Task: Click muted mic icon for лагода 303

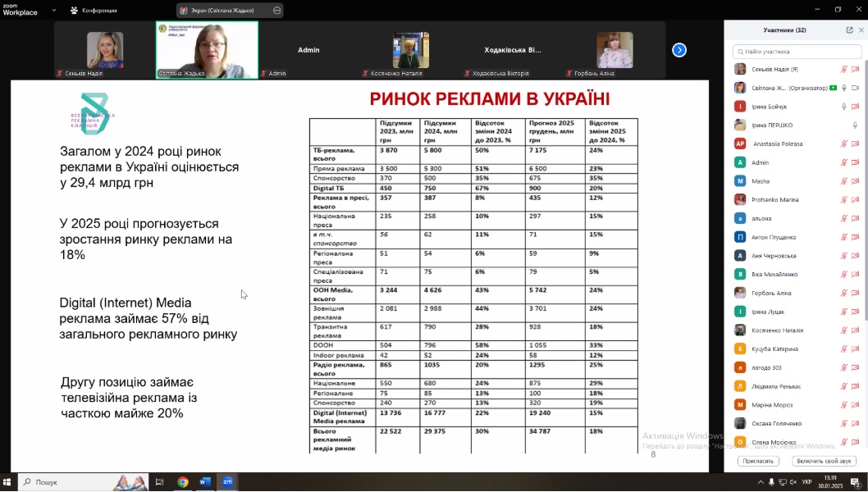Action: pyautogui.click(x=843, y=367)
